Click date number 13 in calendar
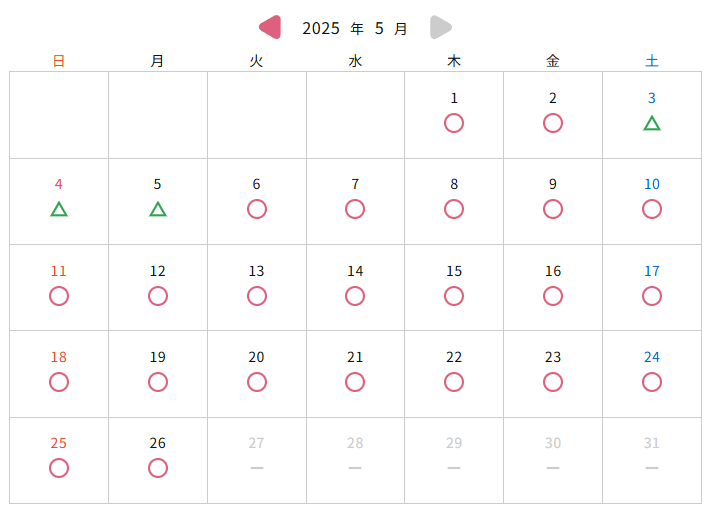The image size is (709, 510). 256,271
